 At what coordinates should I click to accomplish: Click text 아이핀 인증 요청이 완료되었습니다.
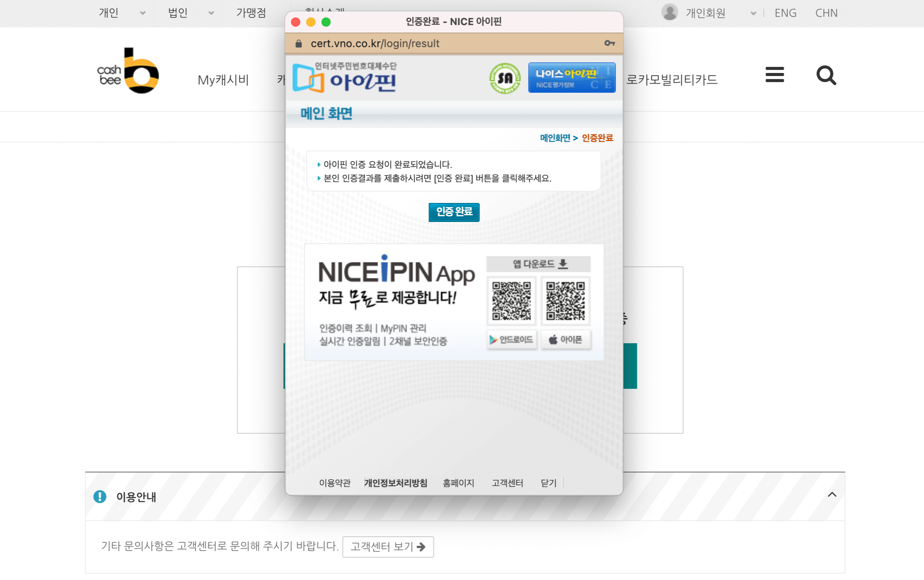387,164
